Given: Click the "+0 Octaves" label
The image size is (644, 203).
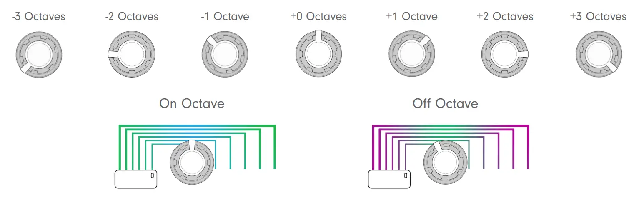Looking at the screenshot, I should (318, 17).
